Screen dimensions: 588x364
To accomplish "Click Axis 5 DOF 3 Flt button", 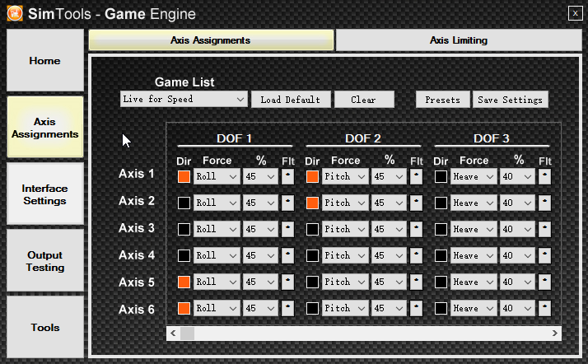I will [x=544, y=282].
